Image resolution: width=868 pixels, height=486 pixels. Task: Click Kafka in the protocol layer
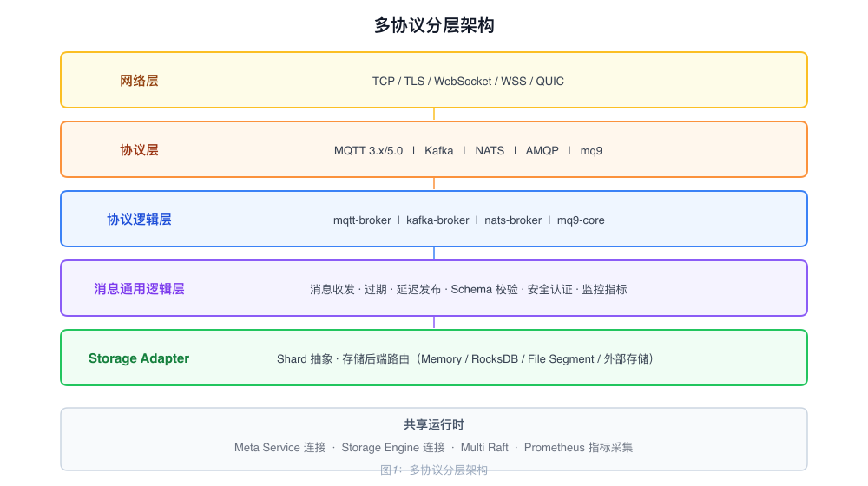click(x=439, y=150)
